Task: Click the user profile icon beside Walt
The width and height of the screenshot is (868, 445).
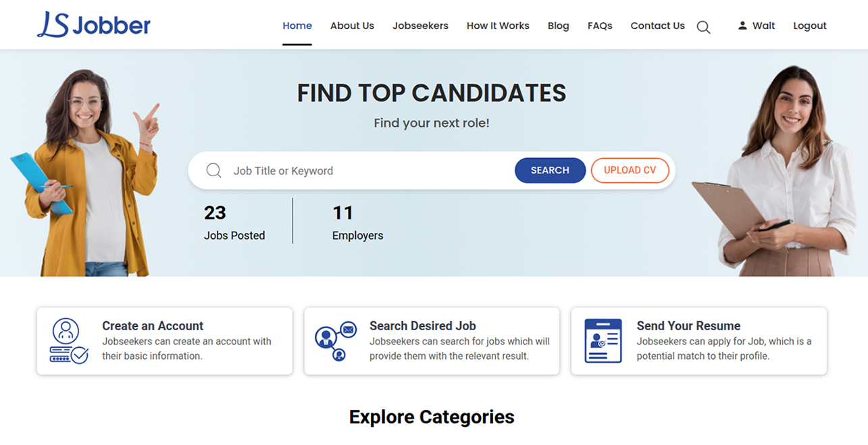Action: [742, 25]
